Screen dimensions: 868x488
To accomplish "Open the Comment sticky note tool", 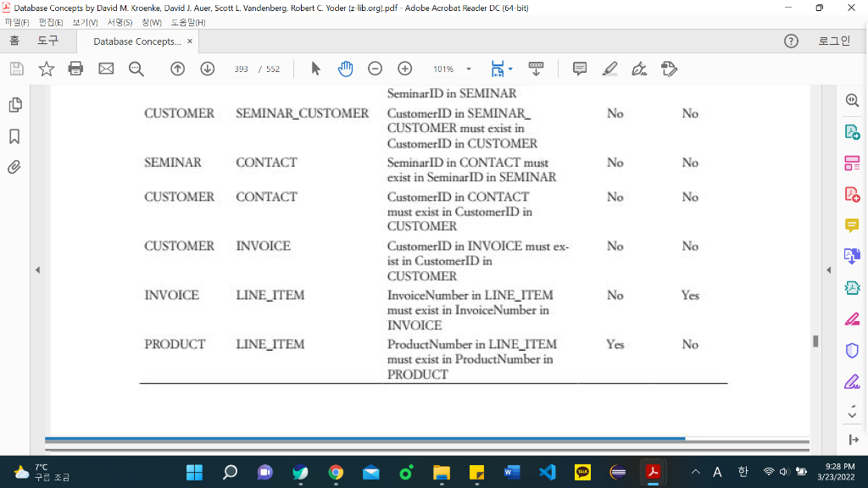I will pyautogui.click(x=579, y=69).
